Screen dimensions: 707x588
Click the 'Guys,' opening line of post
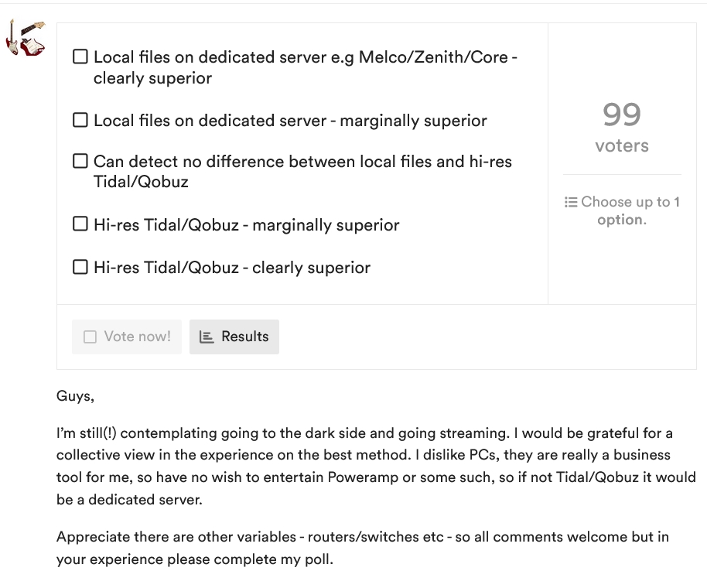point(75,396)
